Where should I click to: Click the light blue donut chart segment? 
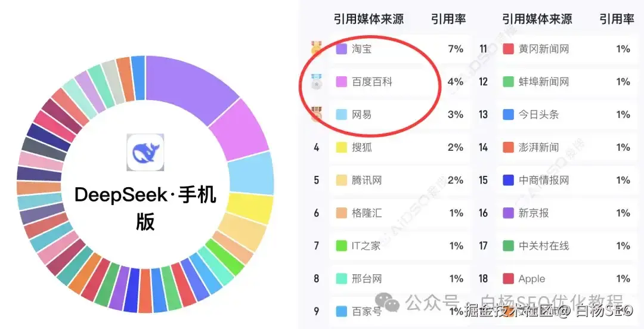click(x=252, y=173)
